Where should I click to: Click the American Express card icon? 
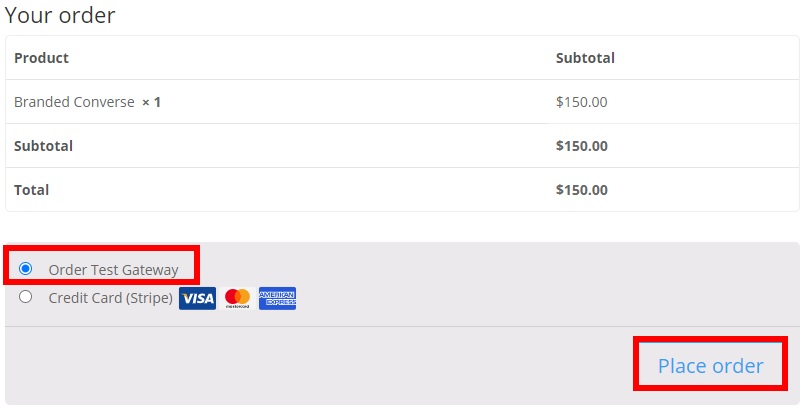pos(277,298)
